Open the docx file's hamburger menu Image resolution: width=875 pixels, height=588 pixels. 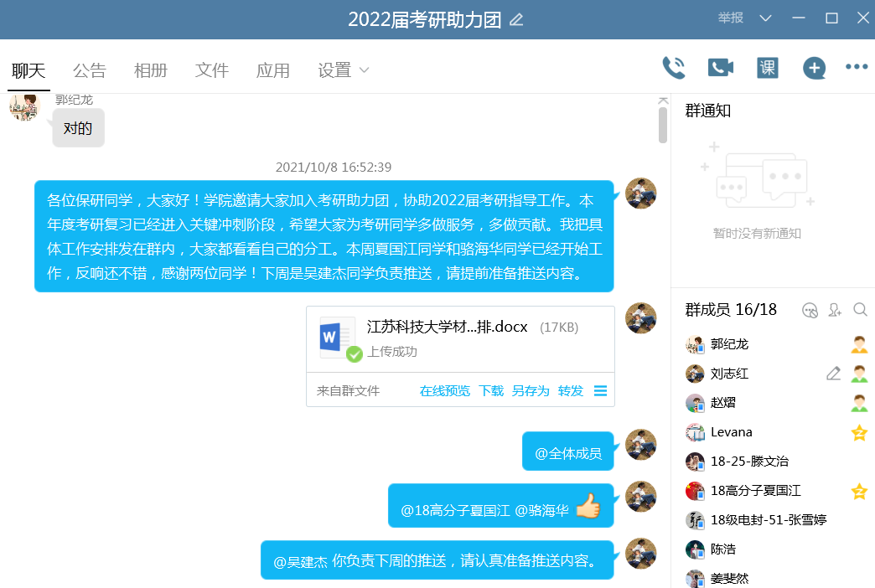(x=600, y=391)
